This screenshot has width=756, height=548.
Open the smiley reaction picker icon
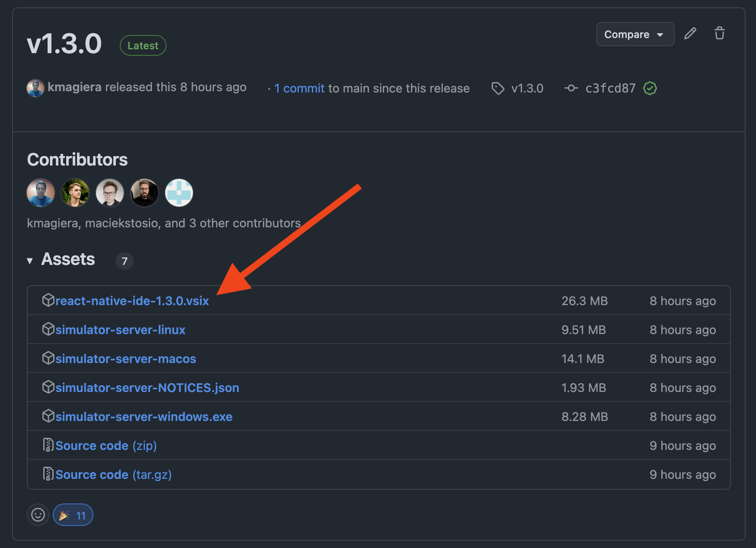38,515
